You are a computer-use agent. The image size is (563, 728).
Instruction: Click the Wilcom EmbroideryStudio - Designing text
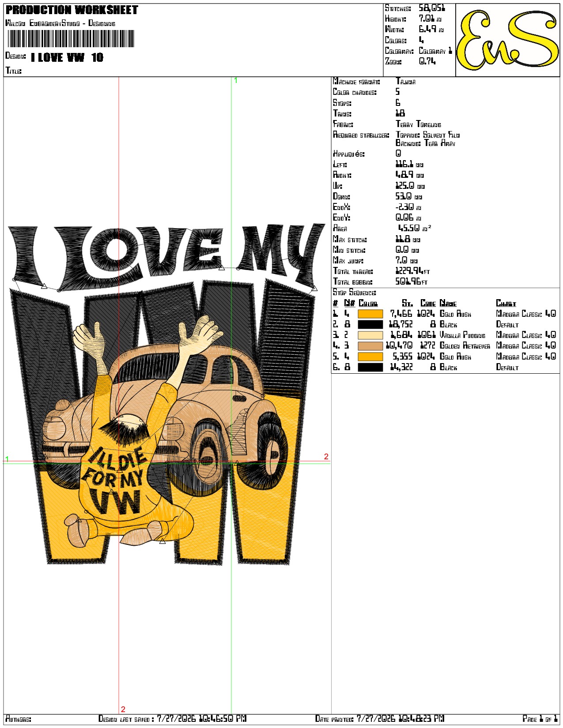[x=60, y=23]
